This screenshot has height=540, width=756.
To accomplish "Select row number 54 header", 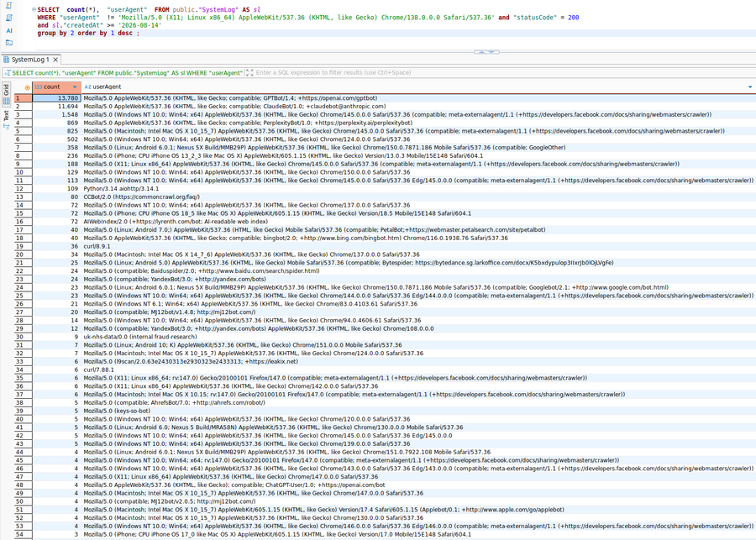I will click(x=24, y=534).
